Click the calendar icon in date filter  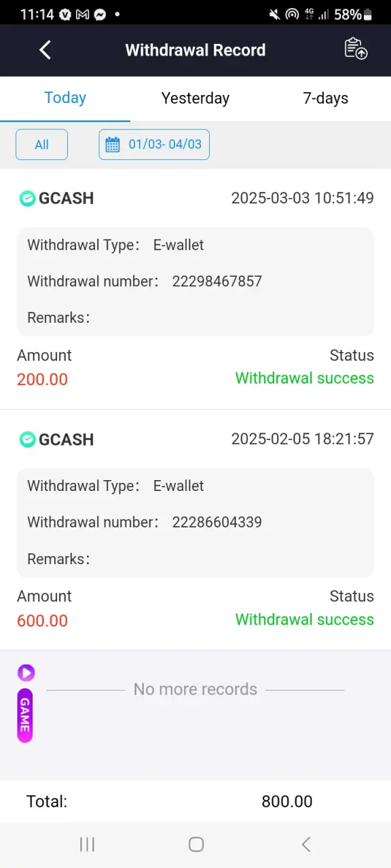[x=113, y=144]
